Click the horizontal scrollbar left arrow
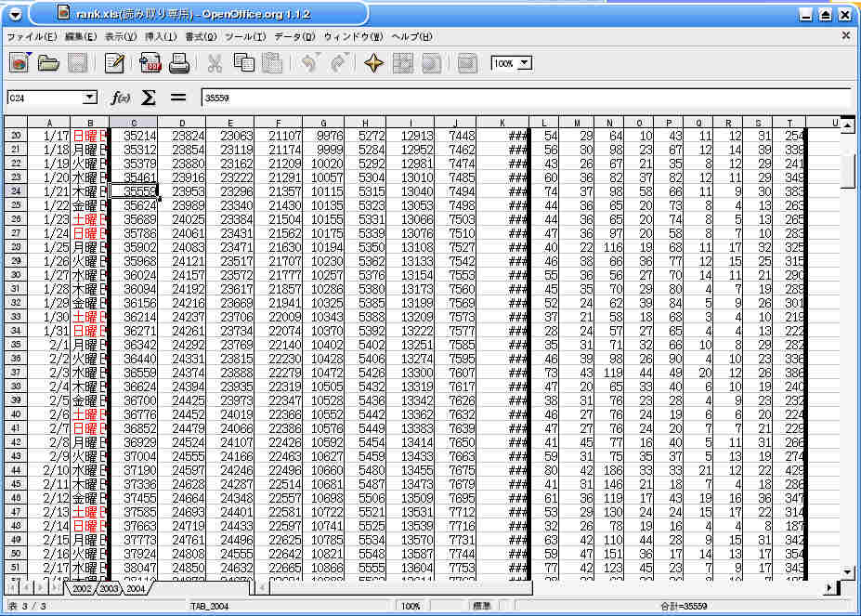This screenshot has height=616, width=861. pos(263,588)
